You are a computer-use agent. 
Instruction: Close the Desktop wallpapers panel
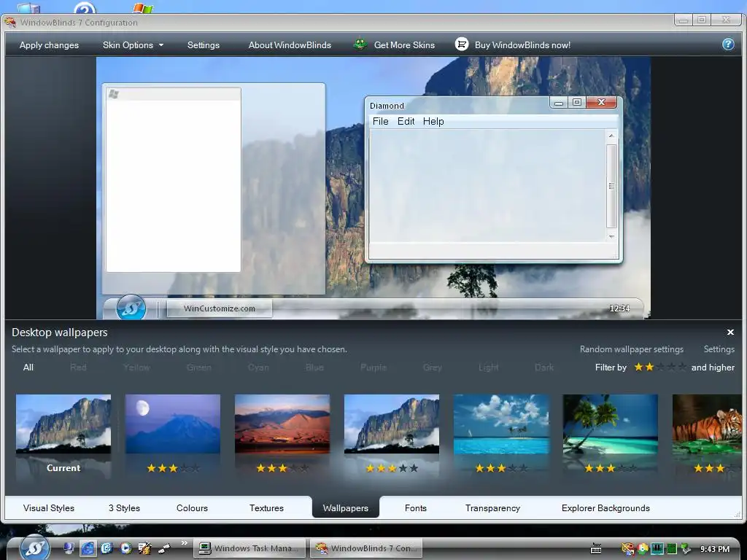pyautogui.click(x=730, y=332)
